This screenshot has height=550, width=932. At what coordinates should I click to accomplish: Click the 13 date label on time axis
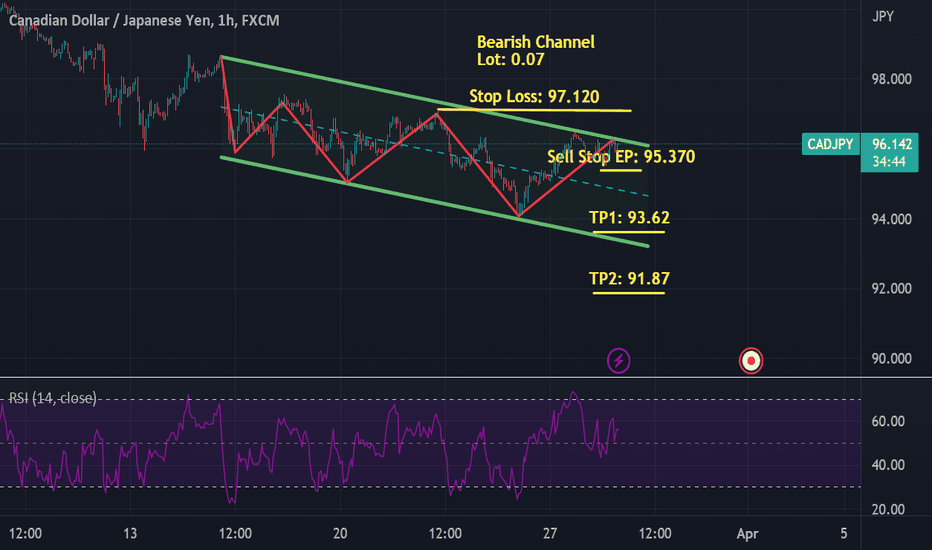click(130, 533)
